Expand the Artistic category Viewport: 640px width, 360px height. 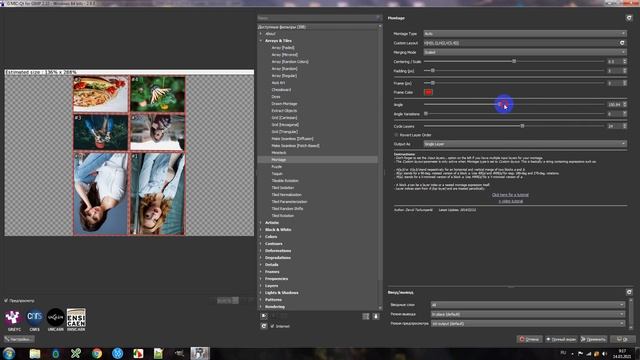pos(261,223)
